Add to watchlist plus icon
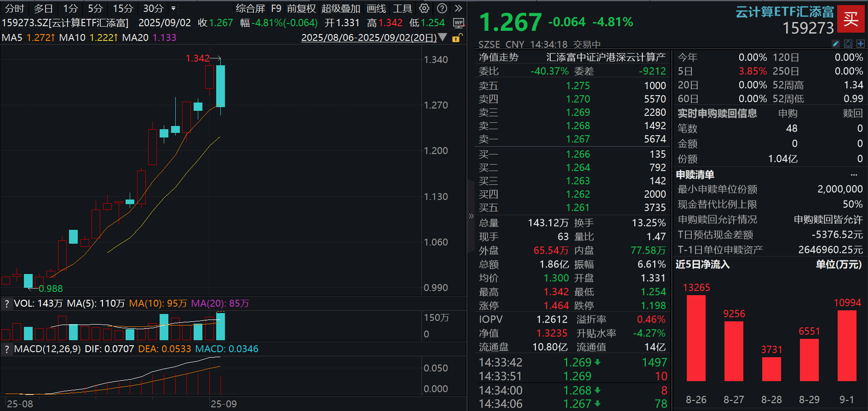This screenshot has width=868, height=411. tap(861, 44)
